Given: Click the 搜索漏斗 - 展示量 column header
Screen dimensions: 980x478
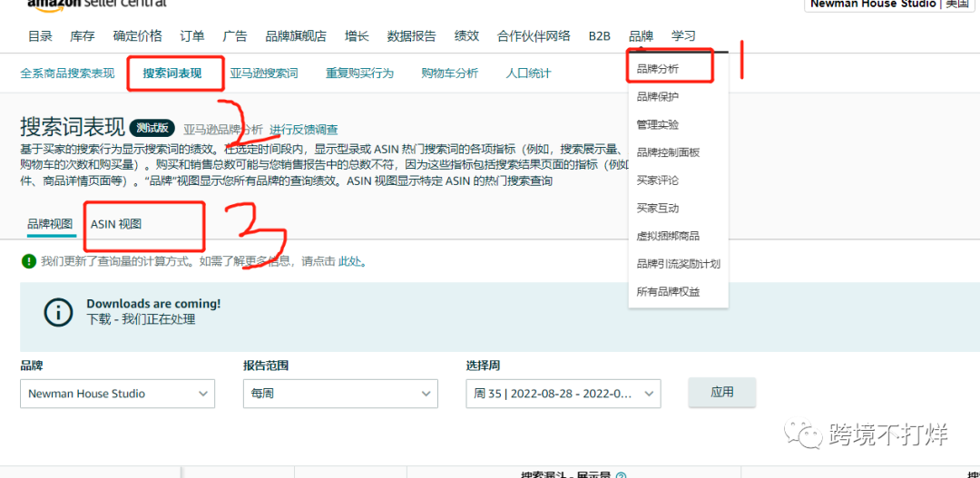Looking at the screenshot, I should pos(567,475).
